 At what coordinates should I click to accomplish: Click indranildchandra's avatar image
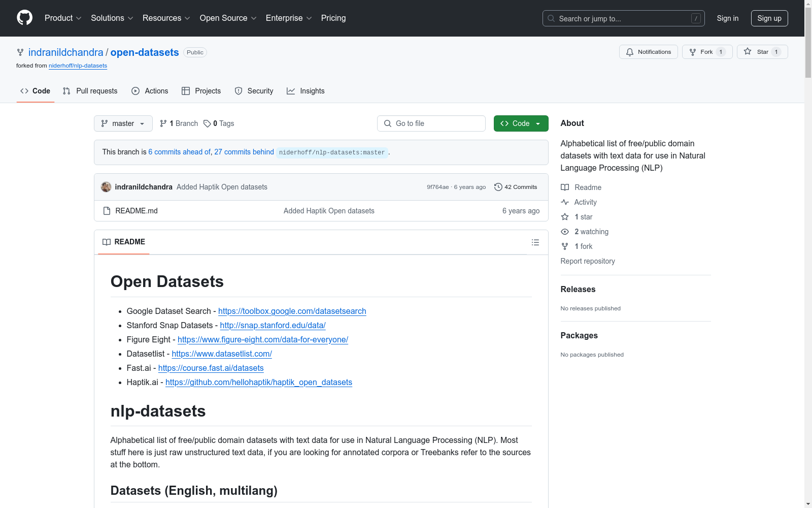point(106,187)
